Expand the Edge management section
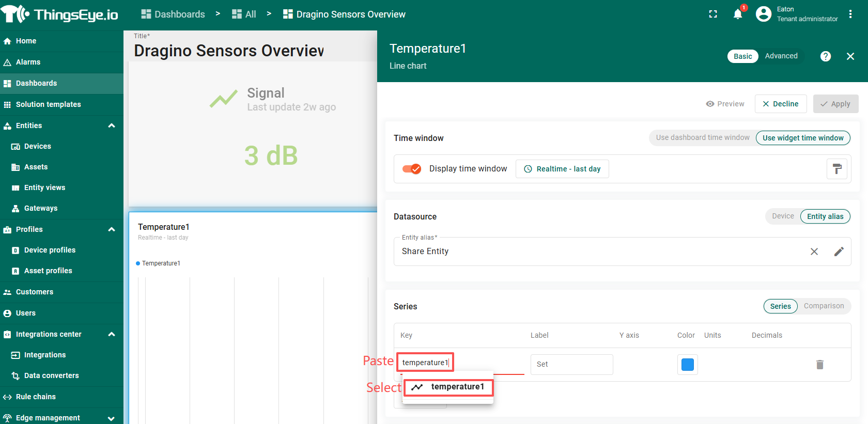The image size is (868, 424). point(112,418)
